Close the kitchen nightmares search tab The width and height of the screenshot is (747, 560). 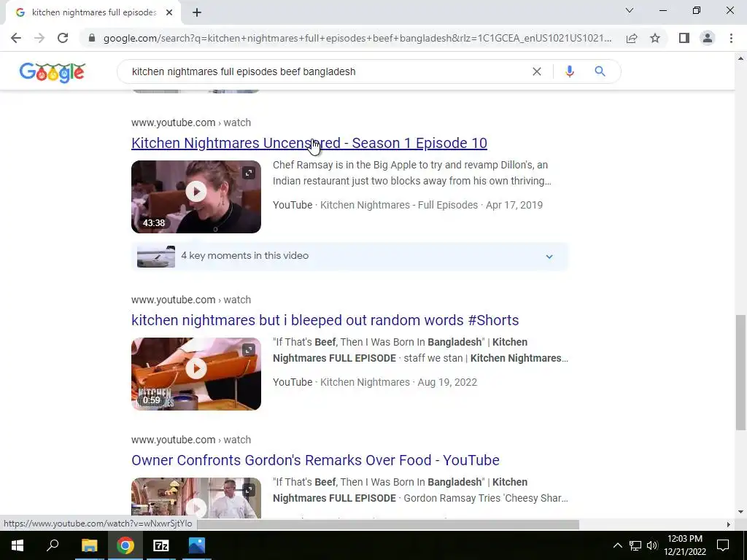(169, 12)
